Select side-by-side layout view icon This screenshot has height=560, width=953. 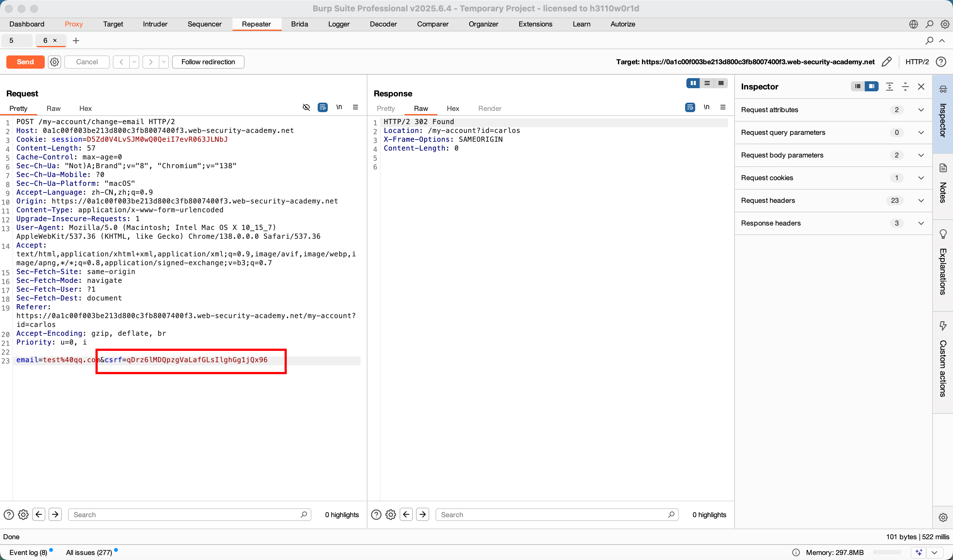coord(693,83)
